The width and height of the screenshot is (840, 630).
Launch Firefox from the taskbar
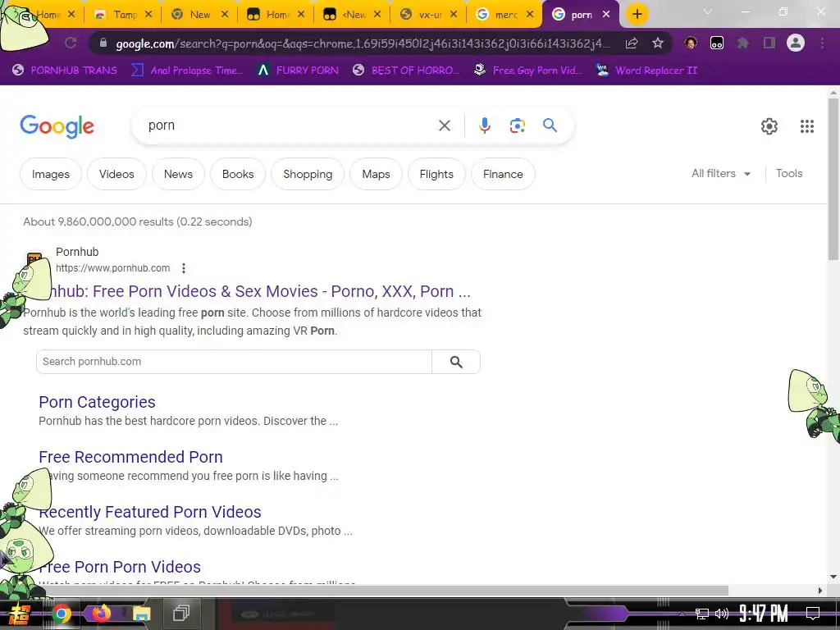(101, 614)
